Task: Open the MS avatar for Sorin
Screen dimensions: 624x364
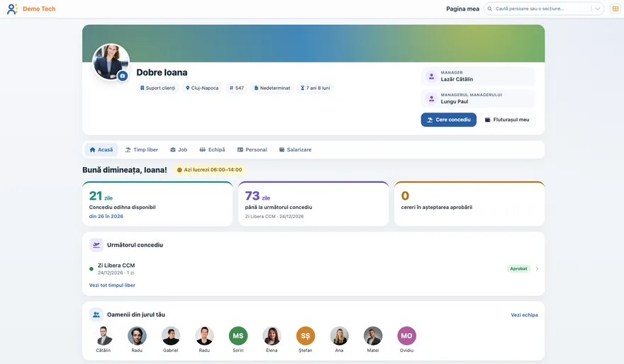Action: (238, 336)
